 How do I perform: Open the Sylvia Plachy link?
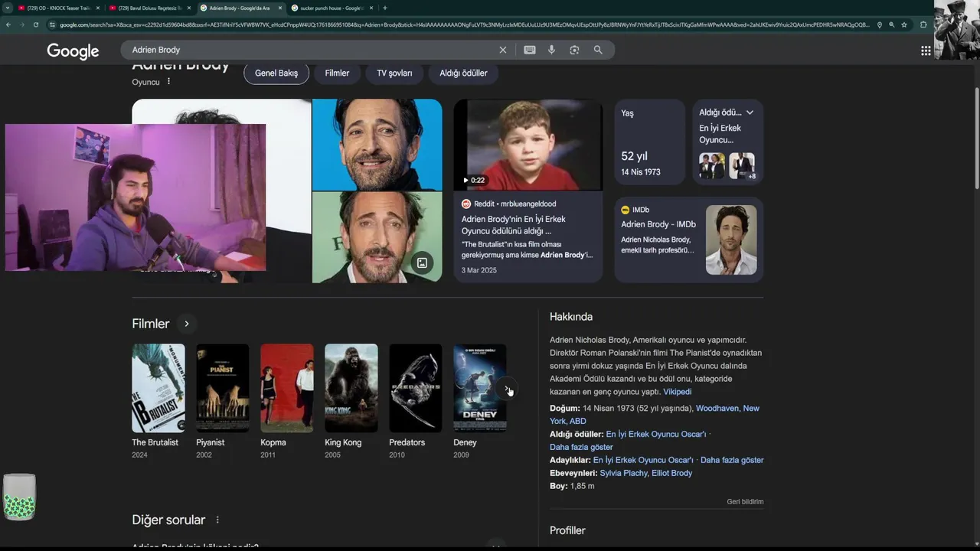click(x=623, y=473)
